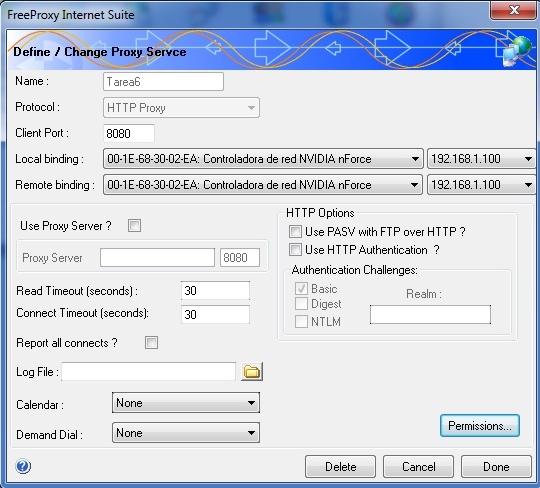Open the Local binding IP address dropdown
The height and width of the screenshot is (488, 540).
(481, 159)
